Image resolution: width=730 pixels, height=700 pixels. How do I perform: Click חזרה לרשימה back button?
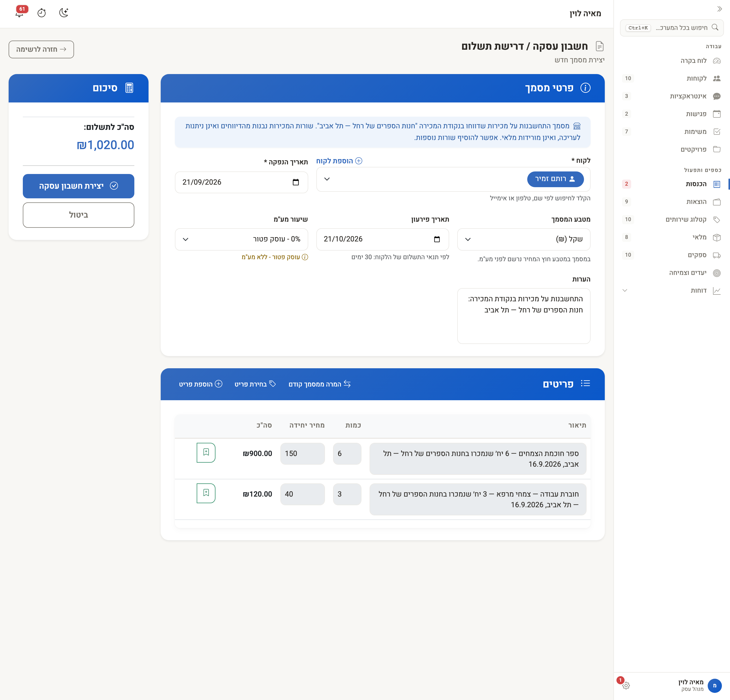[x=41, y=49]
